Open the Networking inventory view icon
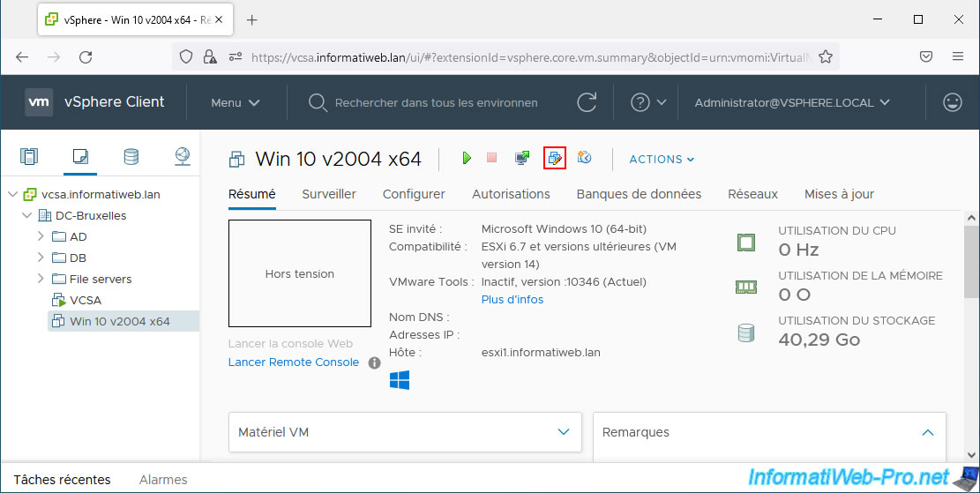 [182, 157]
